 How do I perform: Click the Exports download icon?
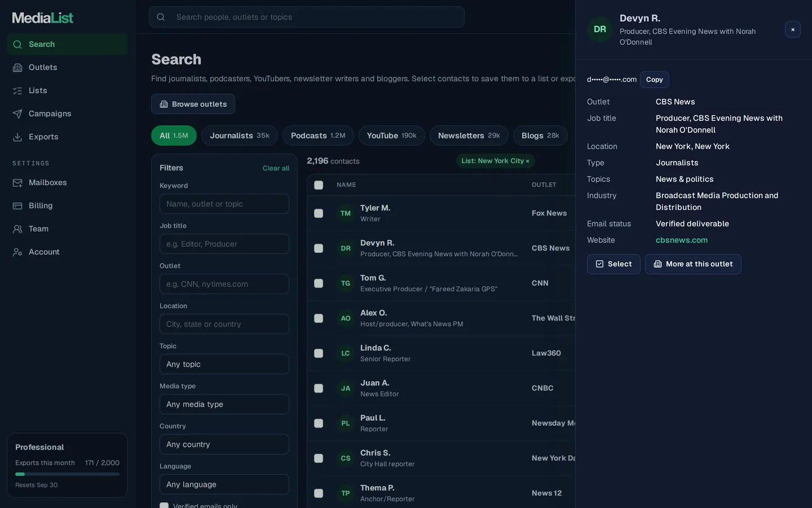[17, 137]
